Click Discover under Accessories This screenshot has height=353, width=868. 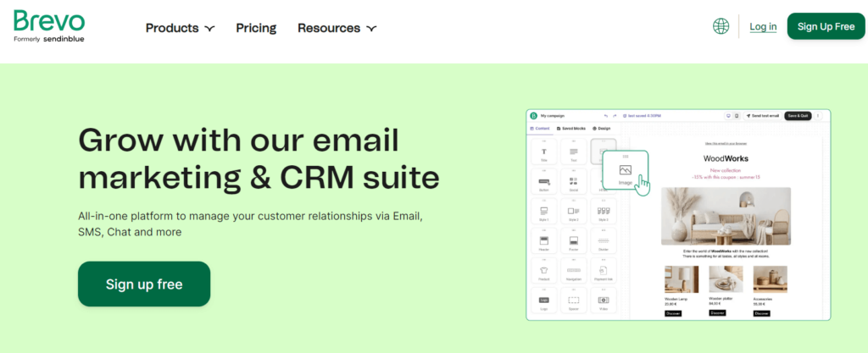(x=762, y=313)
